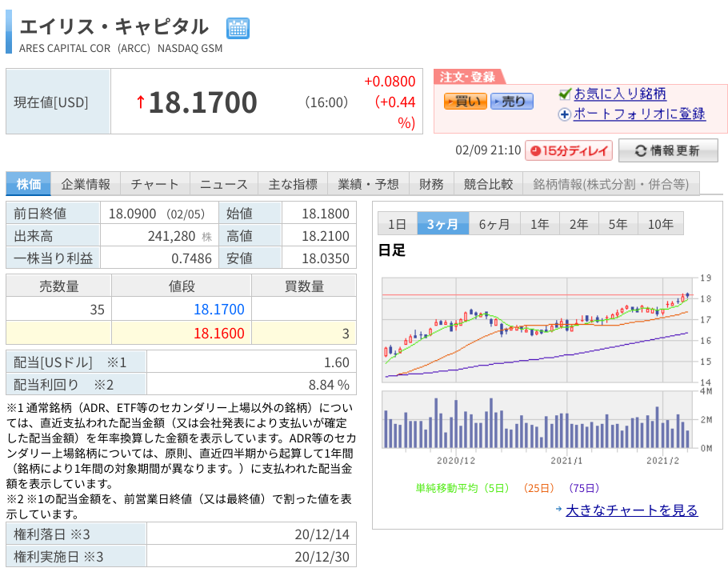Click the 現在値[USD] label cell
The width and height of the screenshot is (728, 572).
58,102
